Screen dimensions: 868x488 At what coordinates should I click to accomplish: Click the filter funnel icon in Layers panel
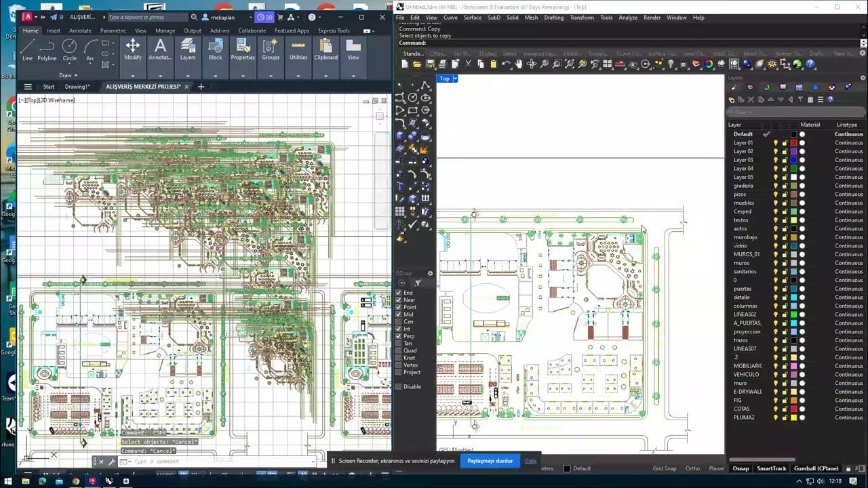[800, 100]
